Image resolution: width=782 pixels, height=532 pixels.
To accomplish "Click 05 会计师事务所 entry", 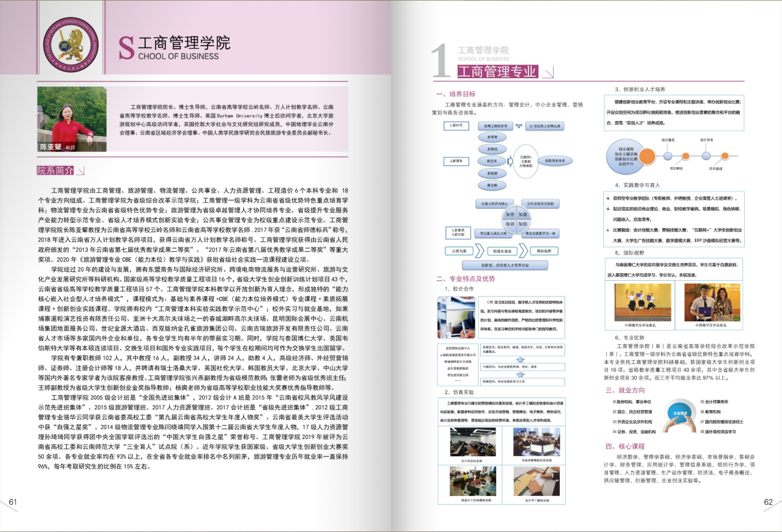I will coord(714,402).
